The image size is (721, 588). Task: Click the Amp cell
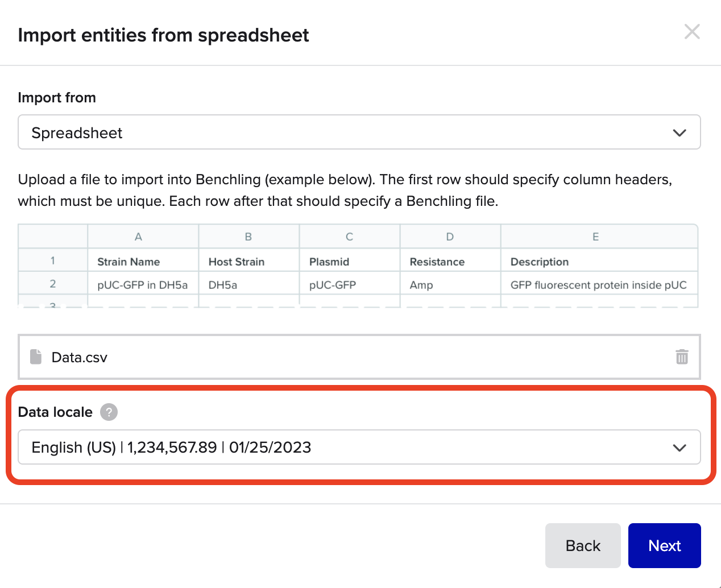pos(450,284)
